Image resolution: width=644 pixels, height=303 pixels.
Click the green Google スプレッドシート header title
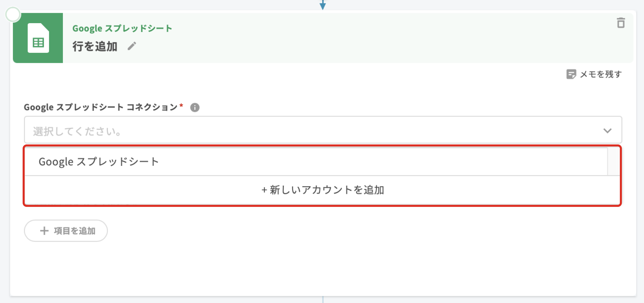tap(122, 28)
